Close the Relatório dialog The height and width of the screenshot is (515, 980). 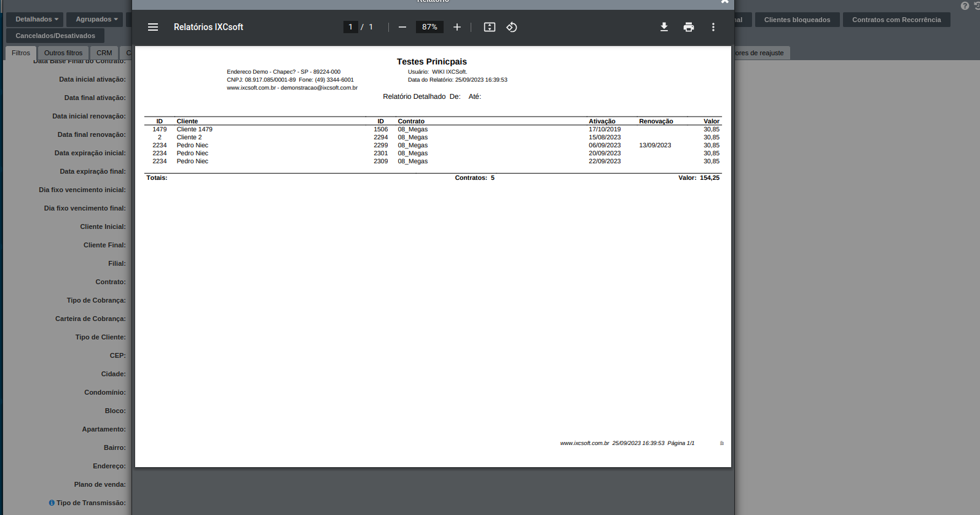point(725,1)
